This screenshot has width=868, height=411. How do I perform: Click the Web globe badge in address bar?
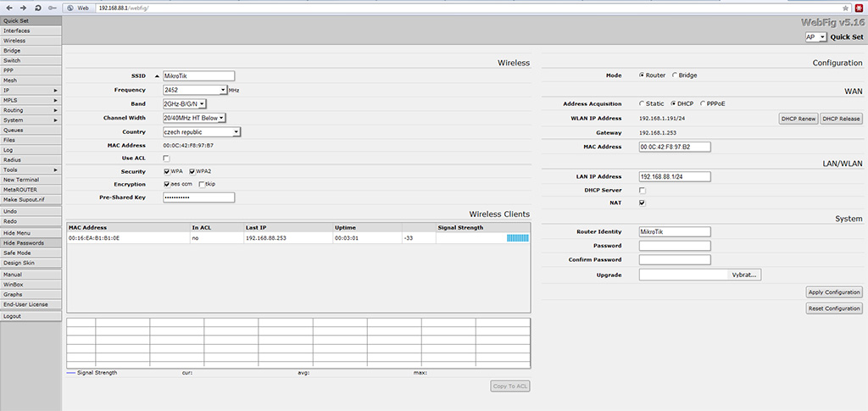click(79, 7)
